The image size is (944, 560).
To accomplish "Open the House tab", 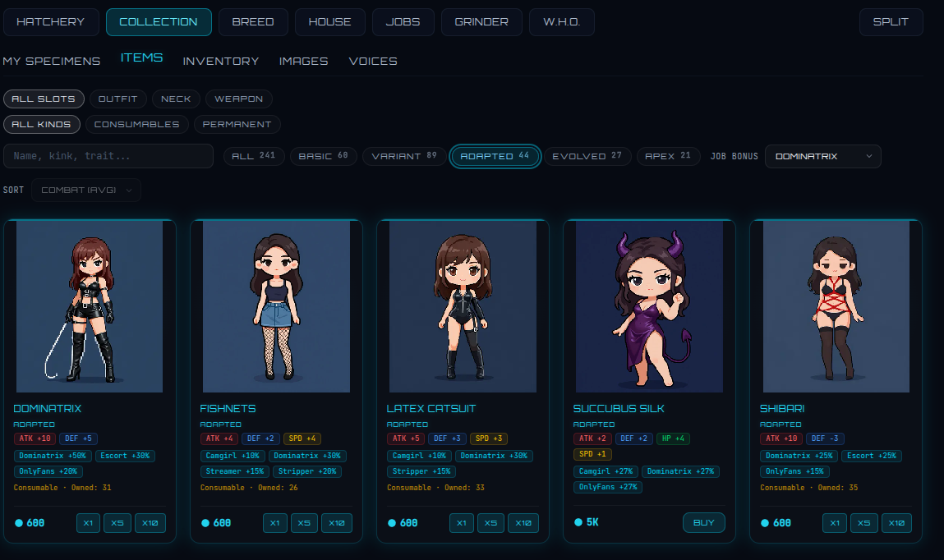I will (330, 22).
